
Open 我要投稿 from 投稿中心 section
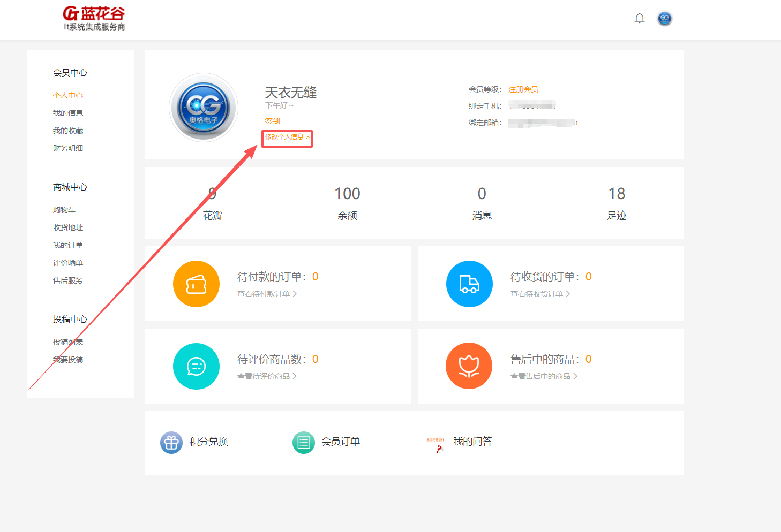(x=68, y=359)
